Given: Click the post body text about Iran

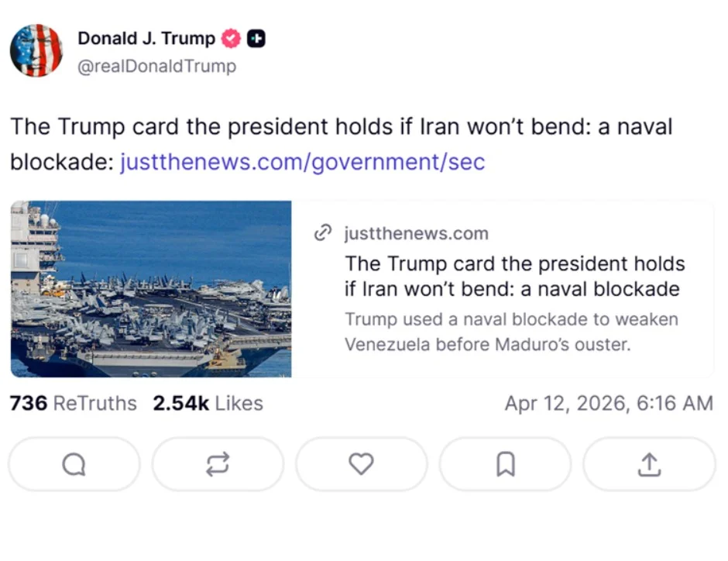Looking at the screenshot, I should coord(341,127).
